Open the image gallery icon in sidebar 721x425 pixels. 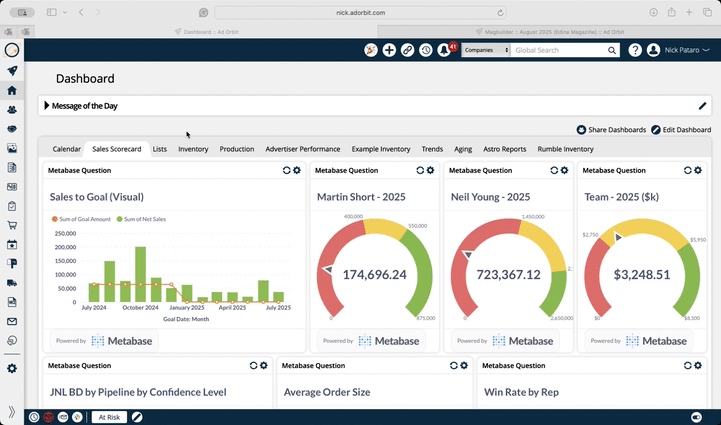coord(12,148)
